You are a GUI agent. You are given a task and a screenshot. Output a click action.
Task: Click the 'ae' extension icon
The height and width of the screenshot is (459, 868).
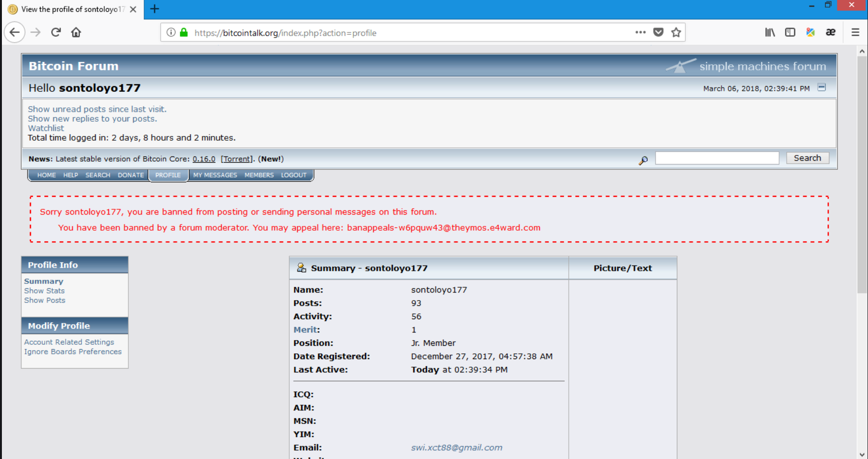point(830,32)
